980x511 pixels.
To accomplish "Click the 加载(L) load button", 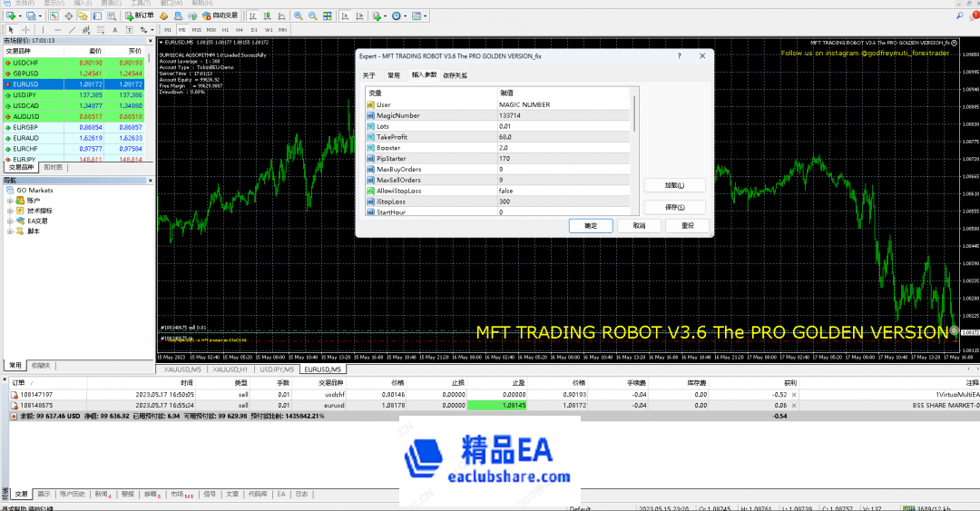I will [673, 185].
